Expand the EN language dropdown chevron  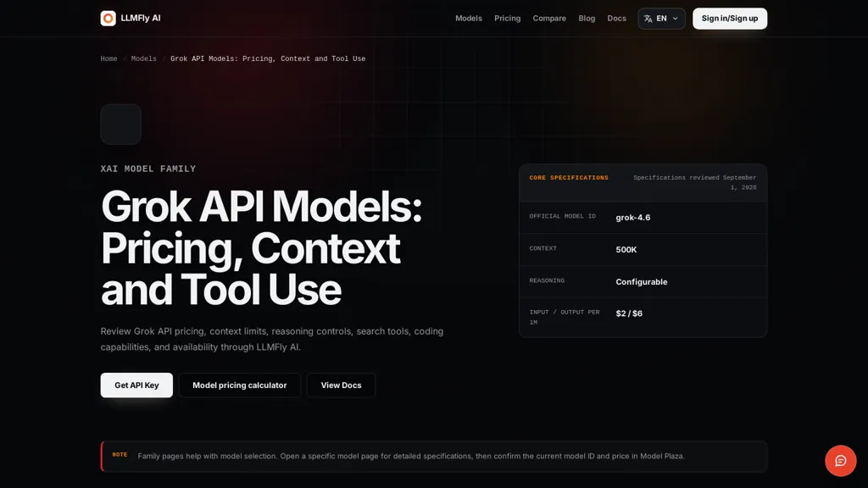tap(676, 19)
